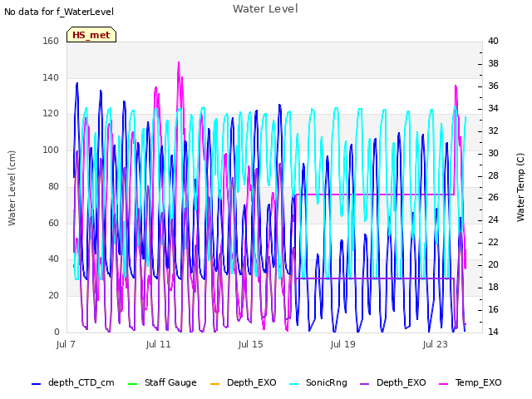Screen dimensions: 532x399
Task: Click the 26 right axis tick label
Action: pos(493,198)
